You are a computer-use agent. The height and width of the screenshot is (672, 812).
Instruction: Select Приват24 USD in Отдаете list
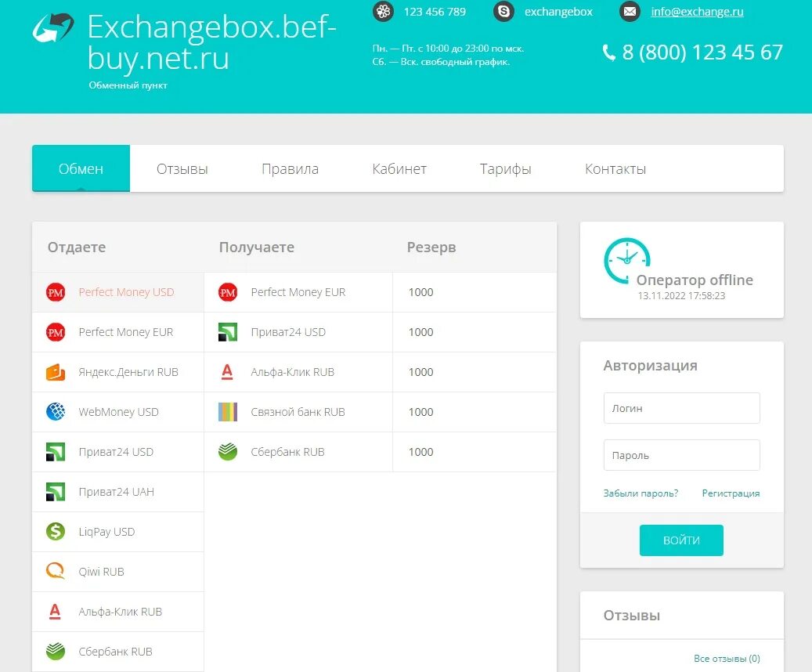click(x=118, y=453)
